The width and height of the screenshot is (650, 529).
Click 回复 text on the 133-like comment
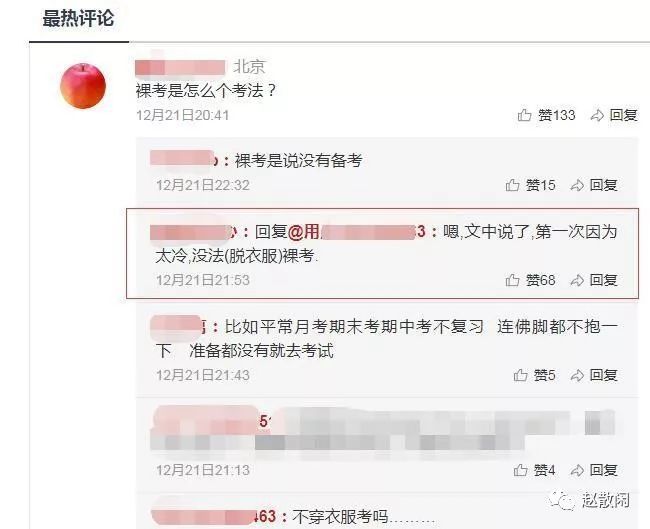pyautogui.click(x=623, y=115)
